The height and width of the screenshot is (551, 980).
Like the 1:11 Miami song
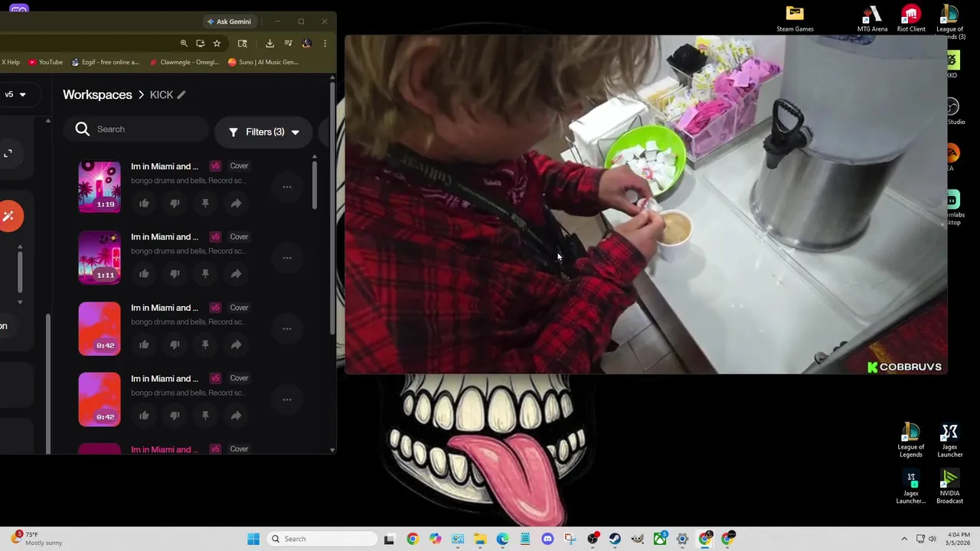144,274
